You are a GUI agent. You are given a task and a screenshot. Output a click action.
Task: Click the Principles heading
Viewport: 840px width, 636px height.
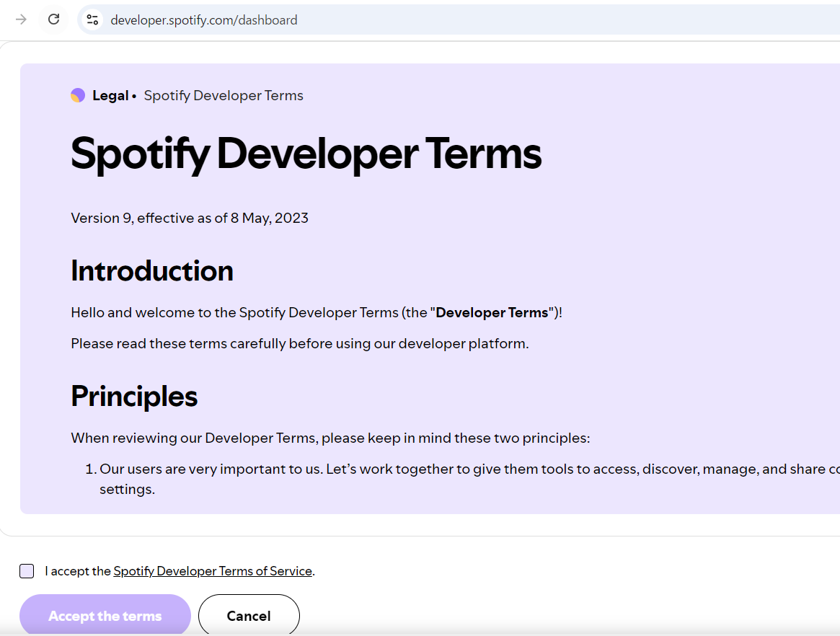tap(134, 397)
